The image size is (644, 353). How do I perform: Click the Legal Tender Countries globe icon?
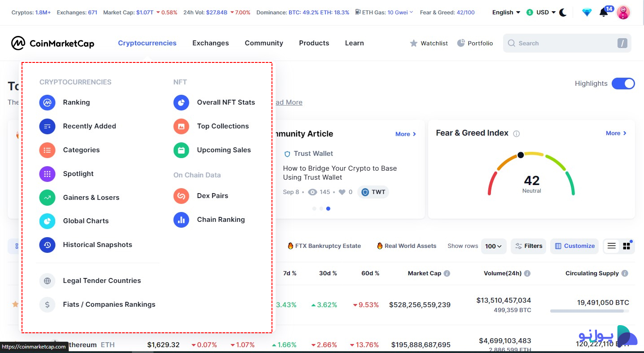[47, 281]
